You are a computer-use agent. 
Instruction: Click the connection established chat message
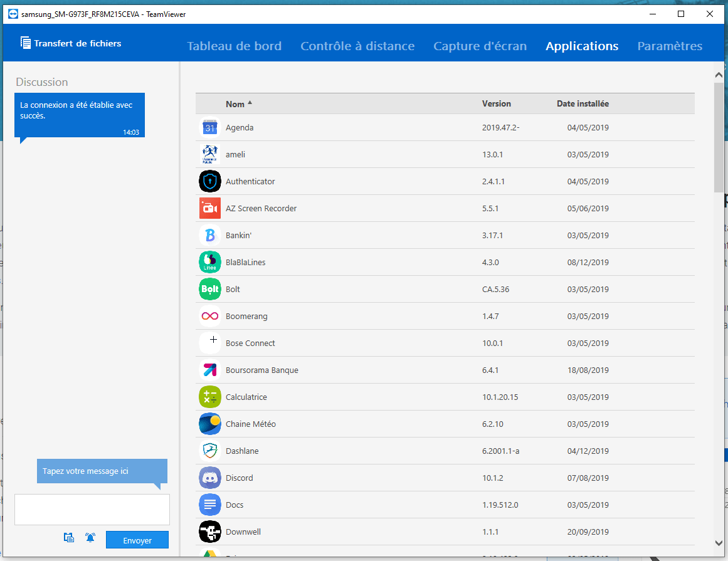pos(80,115)
